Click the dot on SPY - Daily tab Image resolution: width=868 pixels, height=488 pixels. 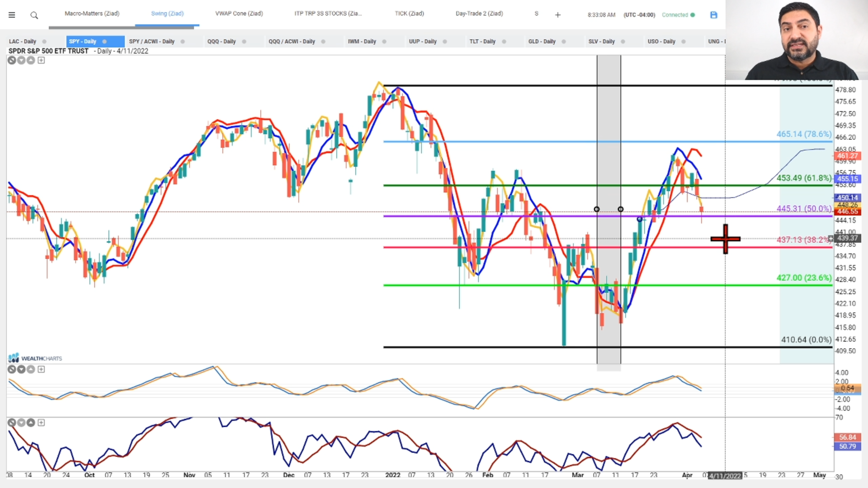pos(104,42)
